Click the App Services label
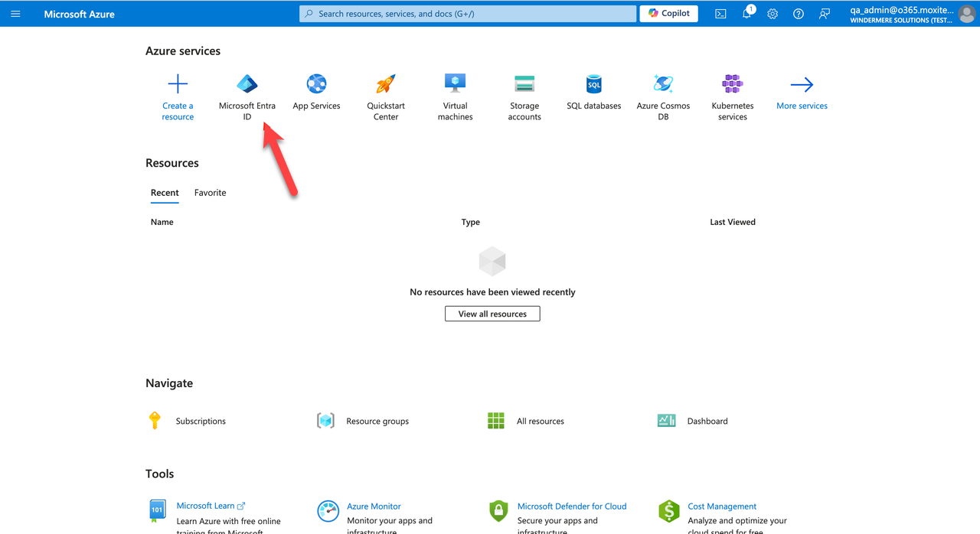 pyautogui.click(x=316, y=106)
